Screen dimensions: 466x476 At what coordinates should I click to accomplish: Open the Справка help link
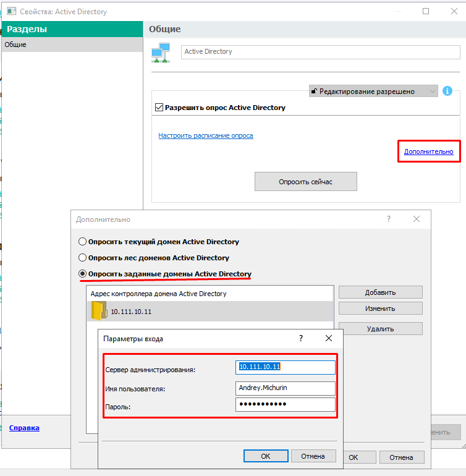point(24,428)
